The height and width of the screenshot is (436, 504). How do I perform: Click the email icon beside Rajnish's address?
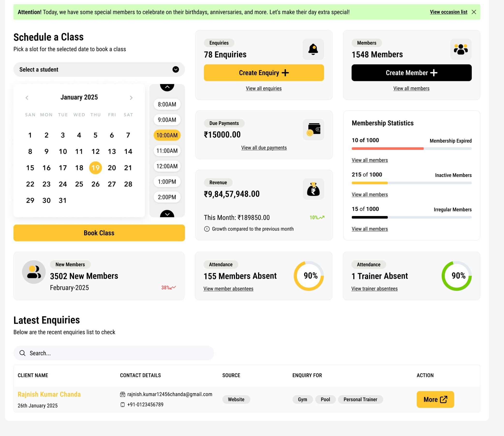coord(123,394)
